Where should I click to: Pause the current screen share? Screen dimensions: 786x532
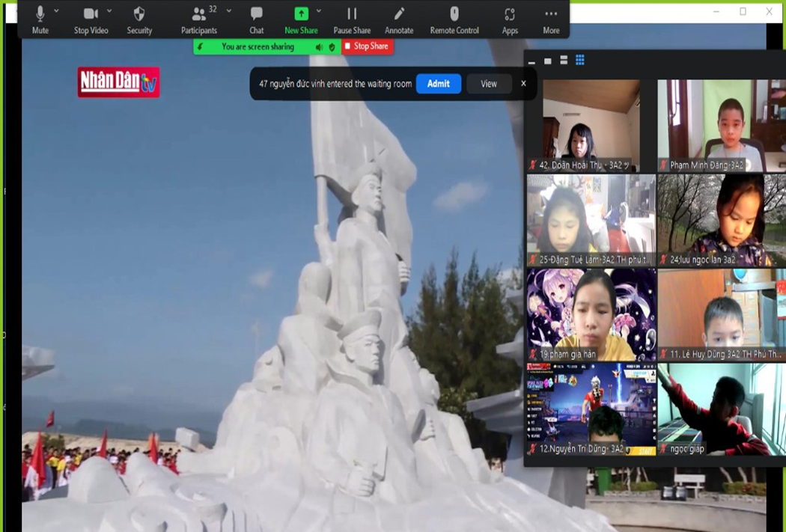(x=352, y=19)
